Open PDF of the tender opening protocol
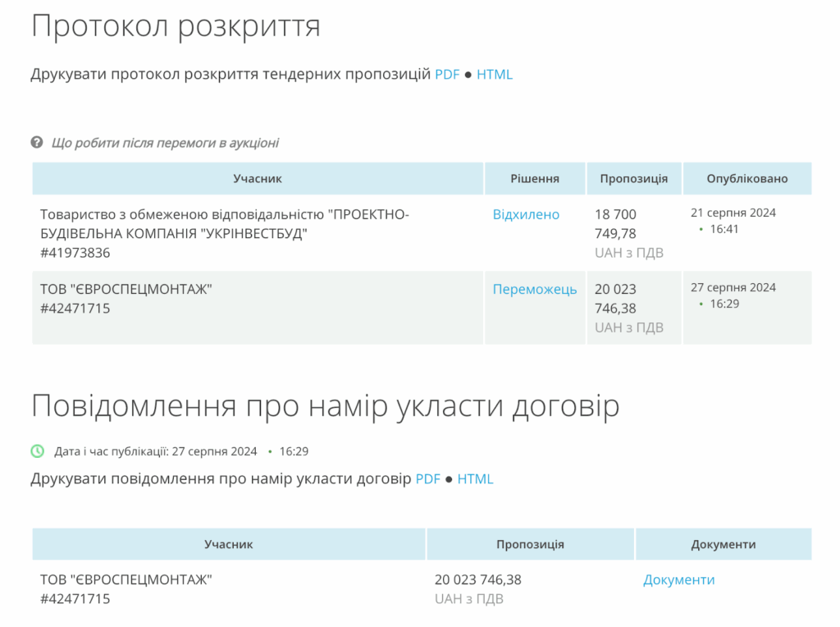This screenshot has width=840, height=627. point(447,75)
